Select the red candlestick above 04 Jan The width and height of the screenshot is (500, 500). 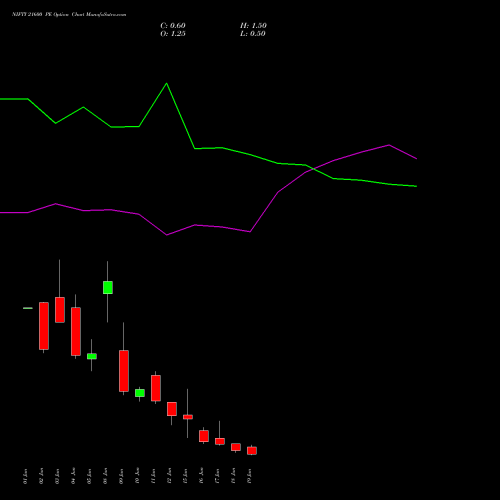[76, 331]
